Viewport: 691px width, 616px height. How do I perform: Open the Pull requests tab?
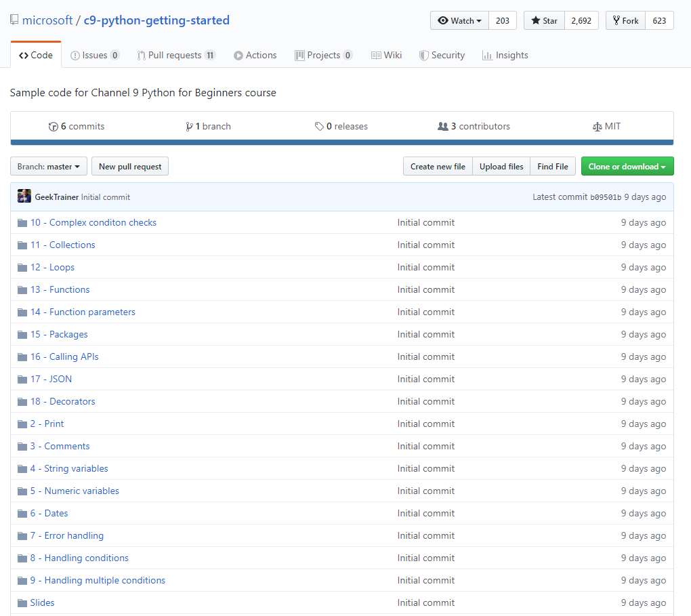tap(175, 56)
